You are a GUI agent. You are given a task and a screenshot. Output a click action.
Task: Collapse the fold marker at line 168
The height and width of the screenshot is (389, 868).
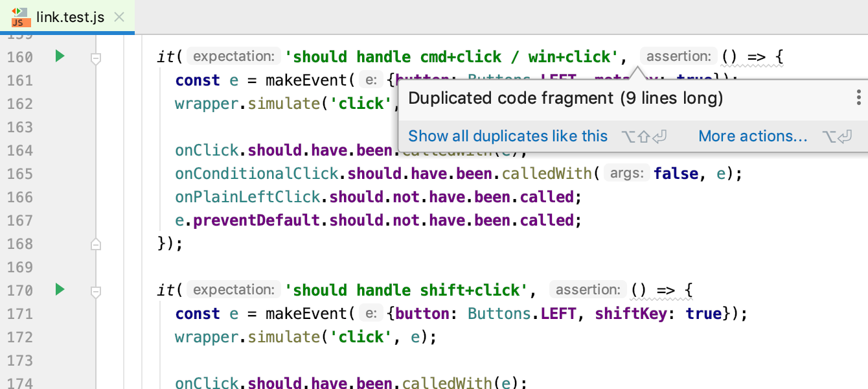point(96,244)
